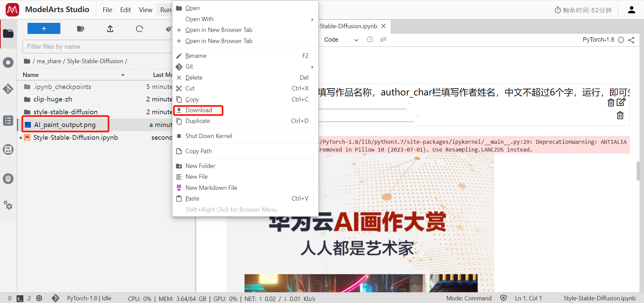Open the cell type Code dropdown
The image size is (644, 303).
click(x=341, y=40)
